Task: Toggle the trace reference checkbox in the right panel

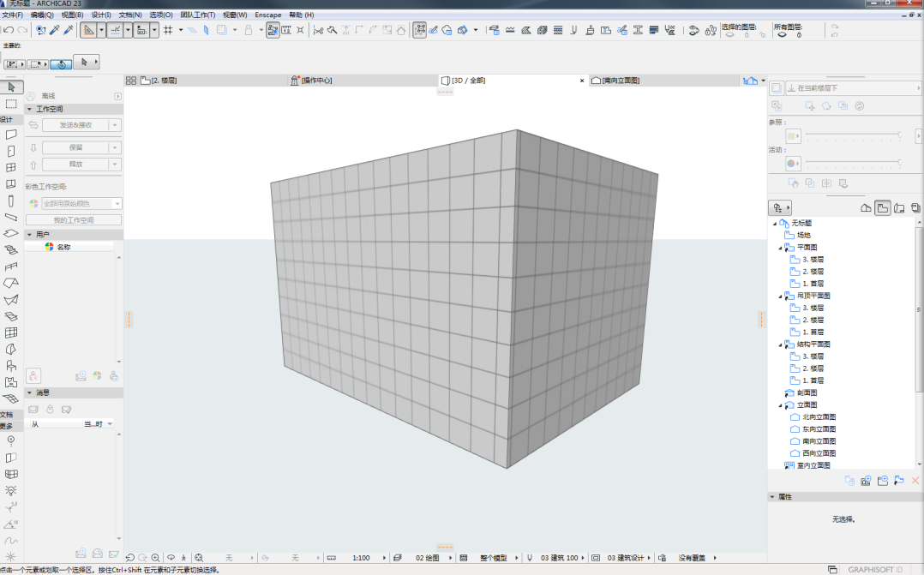Action: (x=777, y=87)
